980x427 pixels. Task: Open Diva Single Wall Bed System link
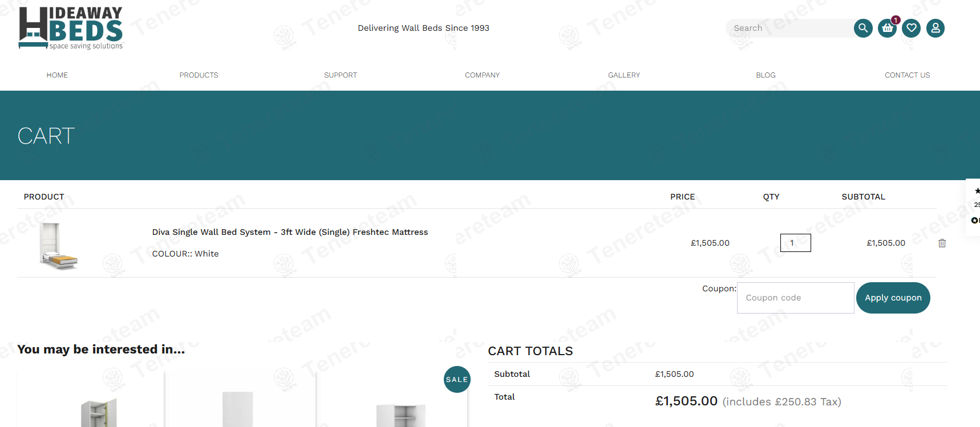coord(290,232)
